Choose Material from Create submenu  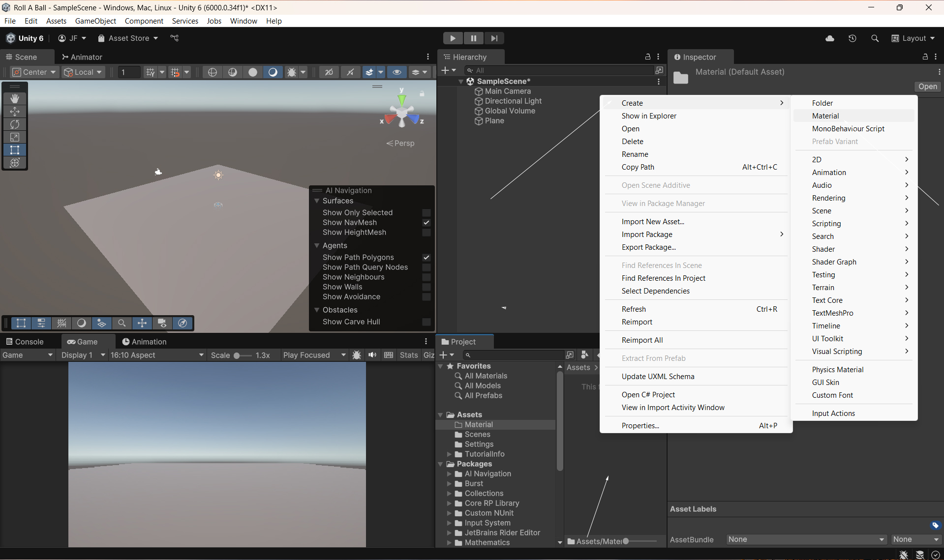point(825,116)
